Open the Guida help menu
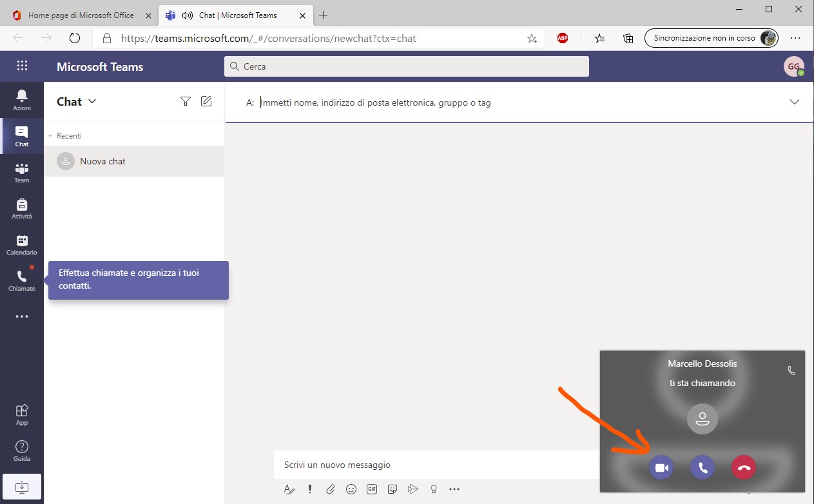This screenshot has height=504, width=814. [22, 451]
